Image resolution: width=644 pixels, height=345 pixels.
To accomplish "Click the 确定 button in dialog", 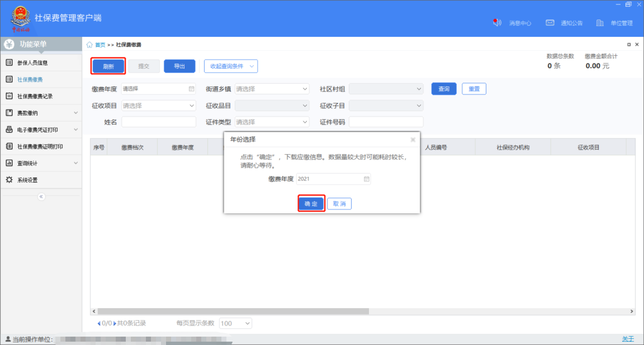I will [x=311, y=204].
